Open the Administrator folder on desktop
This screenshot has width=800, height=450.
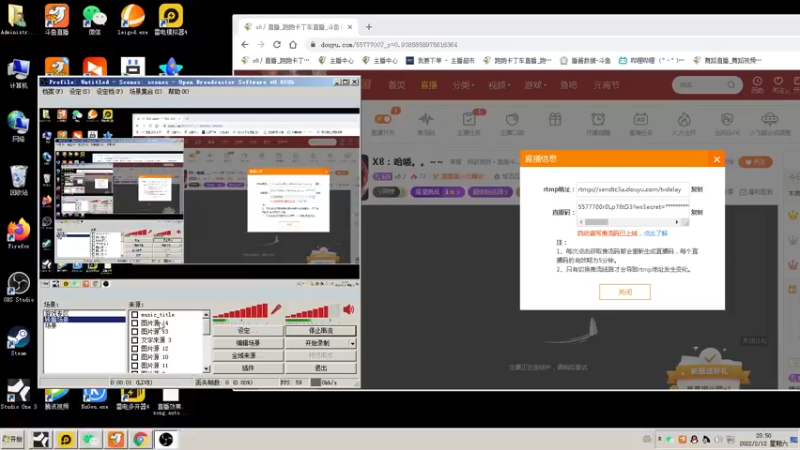(18, 19)
